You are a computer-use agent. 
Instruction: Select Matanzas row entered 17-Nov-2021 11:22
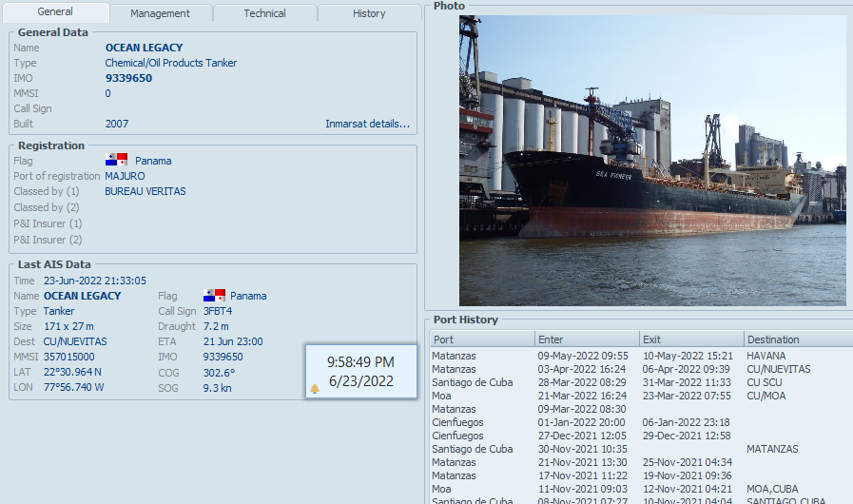coord(641,475)
